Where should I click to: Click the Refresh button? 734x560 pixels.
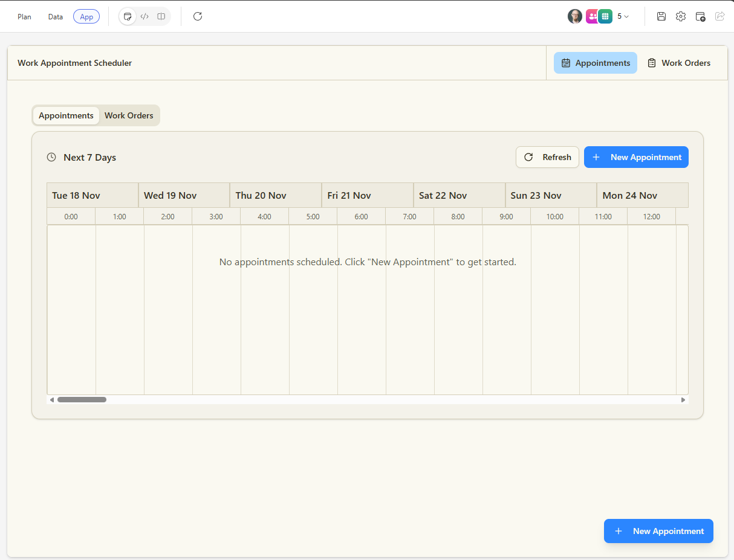click(547, 157)
